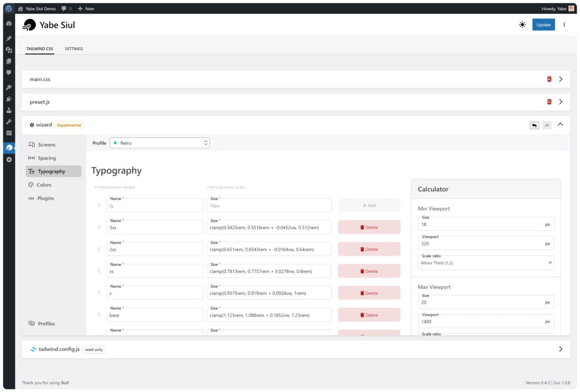Delete the xs typography row
The height and width of the screenshot is (392, 580).
(369, 271)
